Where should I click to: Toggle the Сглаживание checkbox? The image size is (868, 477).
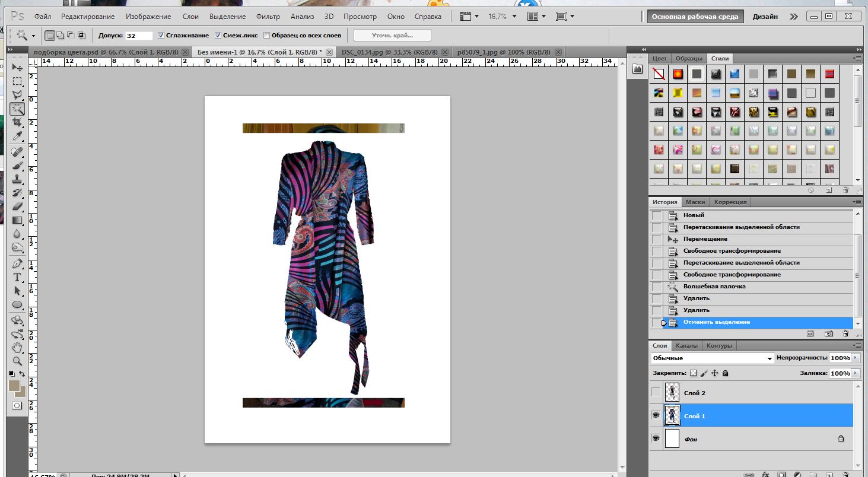coord(161,36)
